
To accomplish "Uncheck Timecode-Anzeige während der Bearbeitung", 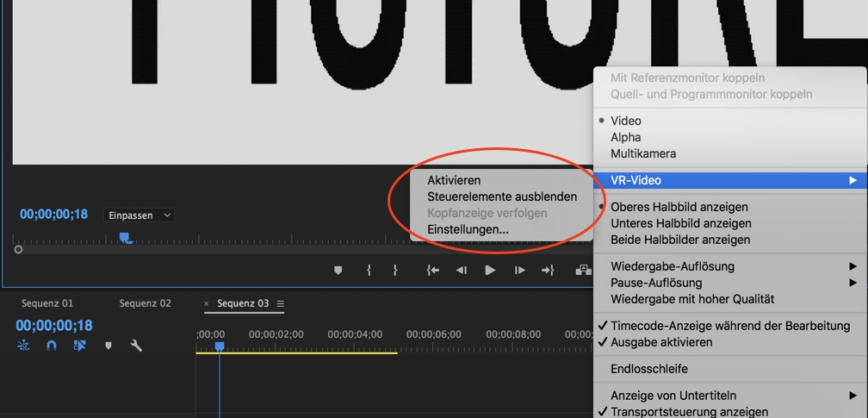I will 731,326.
